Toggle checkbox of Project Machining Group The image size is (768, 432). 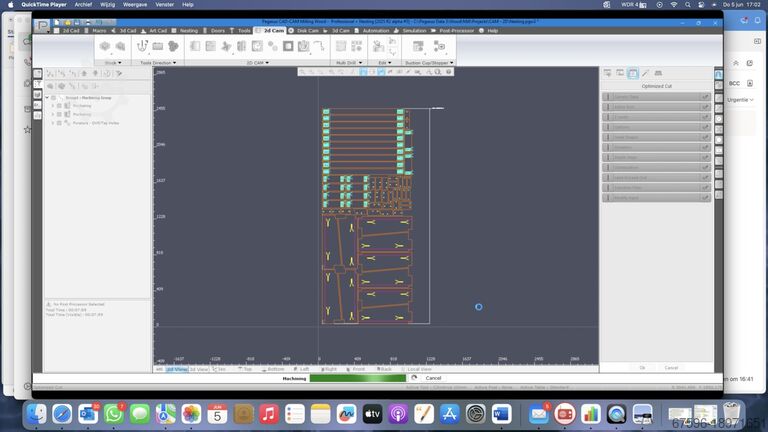click(53, 97)
